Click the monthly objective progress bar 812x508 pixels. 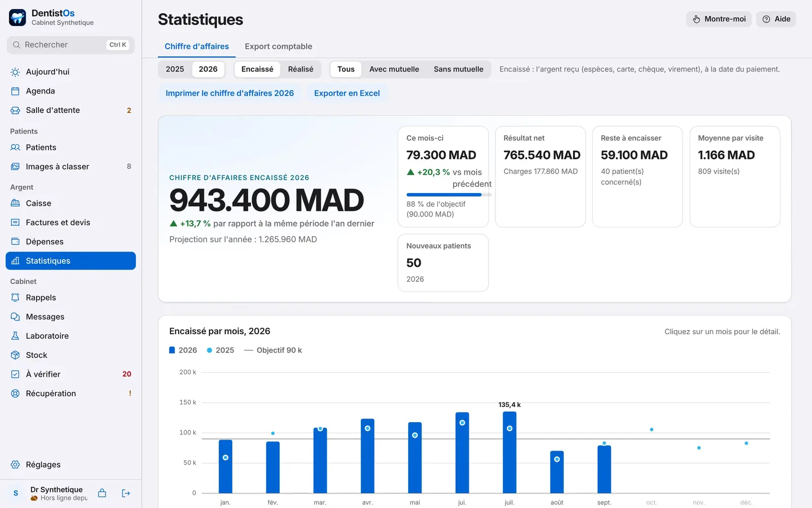coord(449,195)
